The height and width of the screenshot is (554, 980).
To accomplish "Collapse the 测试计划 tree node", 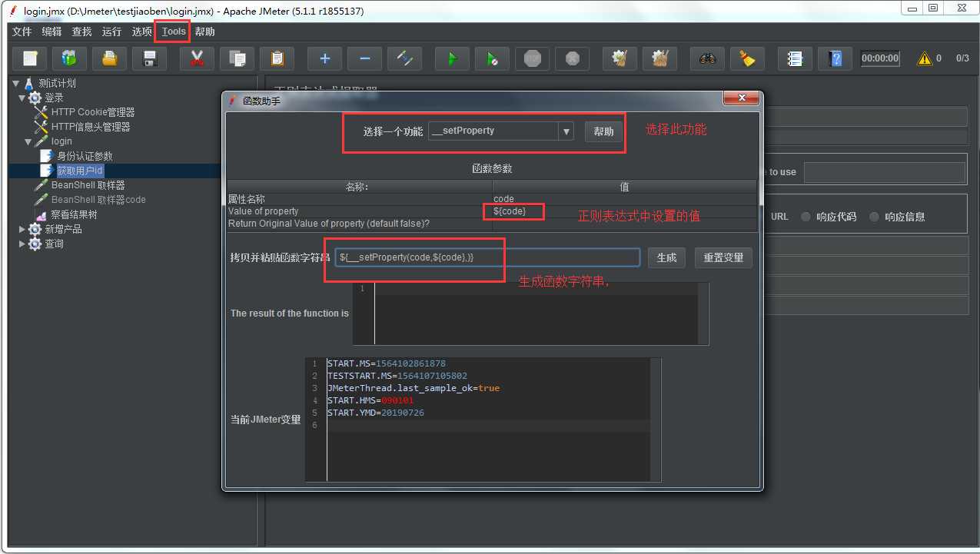I will (15, 83).
